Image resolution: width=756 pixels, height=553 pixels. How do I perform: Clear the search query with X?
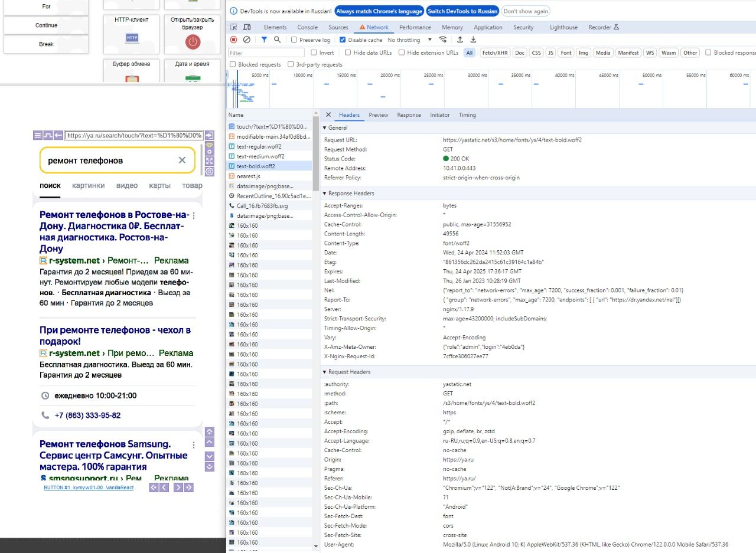coord(182,160)
